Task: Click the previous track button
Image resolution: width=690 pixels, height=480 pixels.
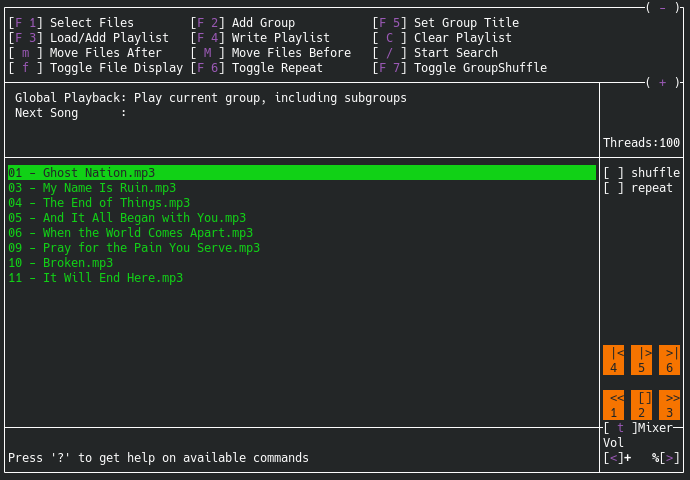Action: click(614, 360)
